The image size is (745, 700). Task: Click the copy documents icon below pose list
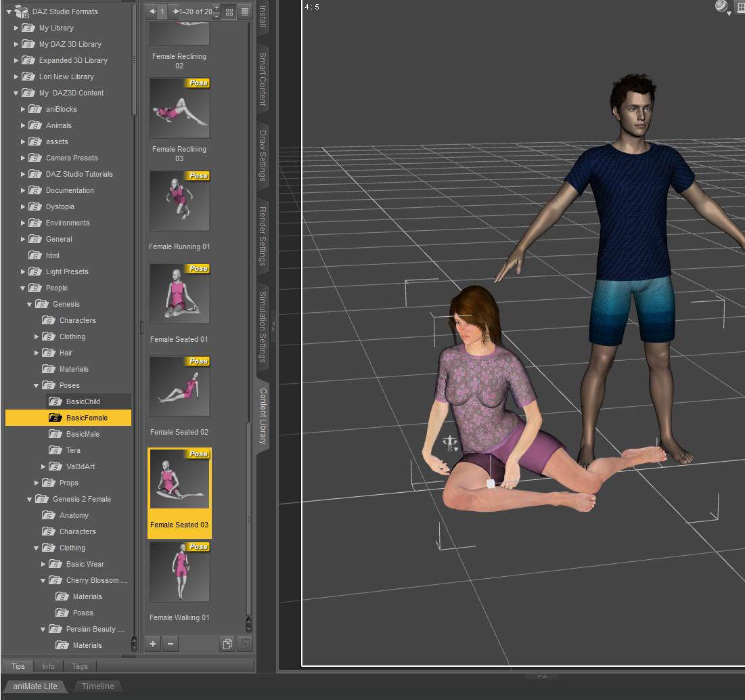pyautogui.click(x=227, y=644)
